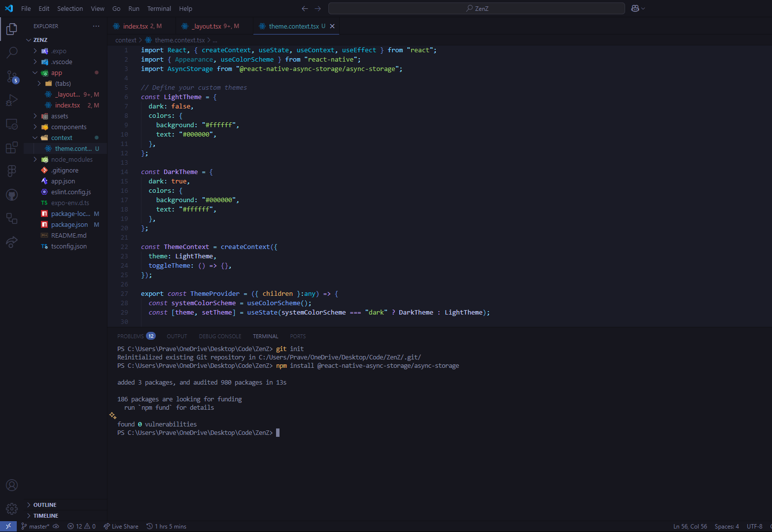
Task: Collapse the context folder
Action: click(35, 138)
